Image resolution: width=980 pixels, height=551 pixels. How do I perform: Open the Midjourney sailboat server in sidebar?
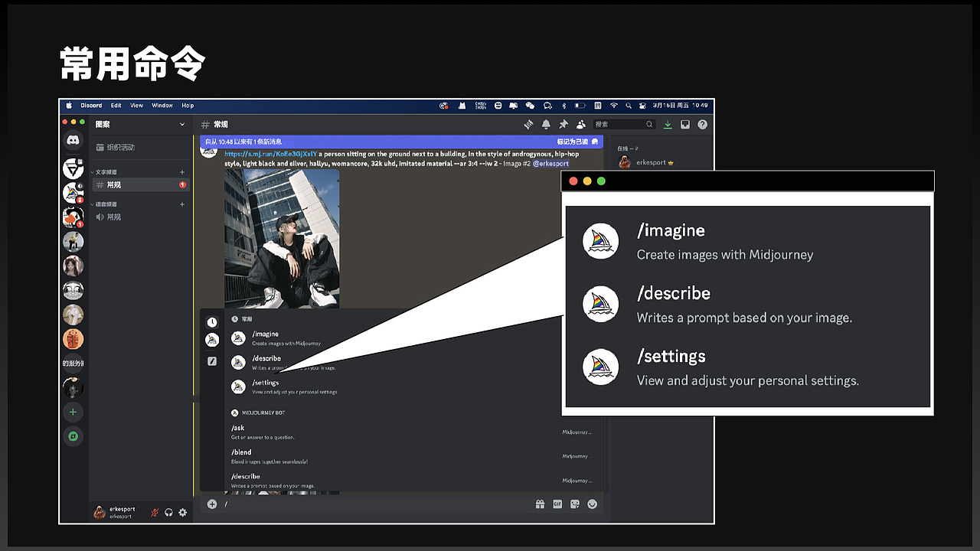73,193
